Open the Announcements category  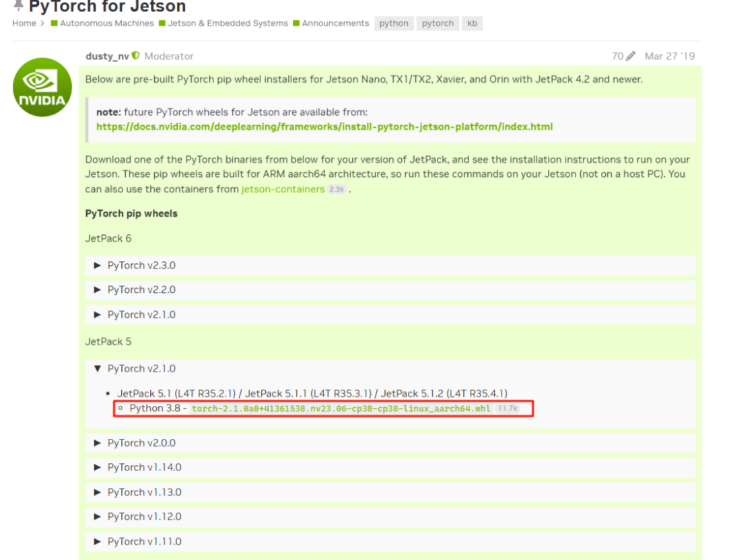click(331, 24)
